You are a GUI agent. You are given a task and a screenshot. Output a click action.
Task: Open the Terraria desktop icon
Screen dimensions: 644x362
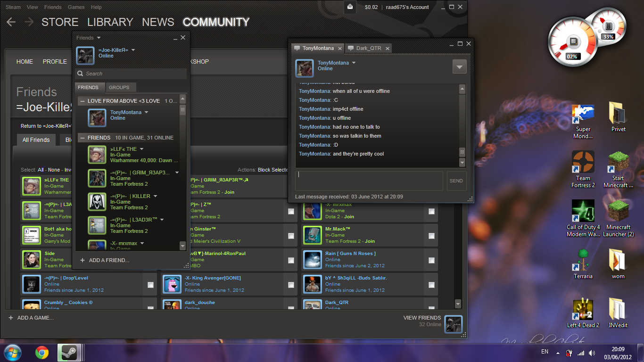(583, 264)
